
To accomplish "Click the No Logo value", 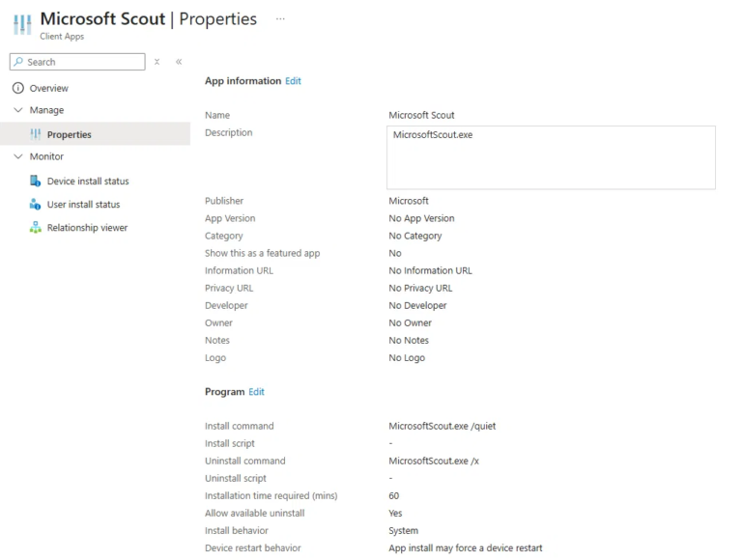I will click(x=407, y=357).
